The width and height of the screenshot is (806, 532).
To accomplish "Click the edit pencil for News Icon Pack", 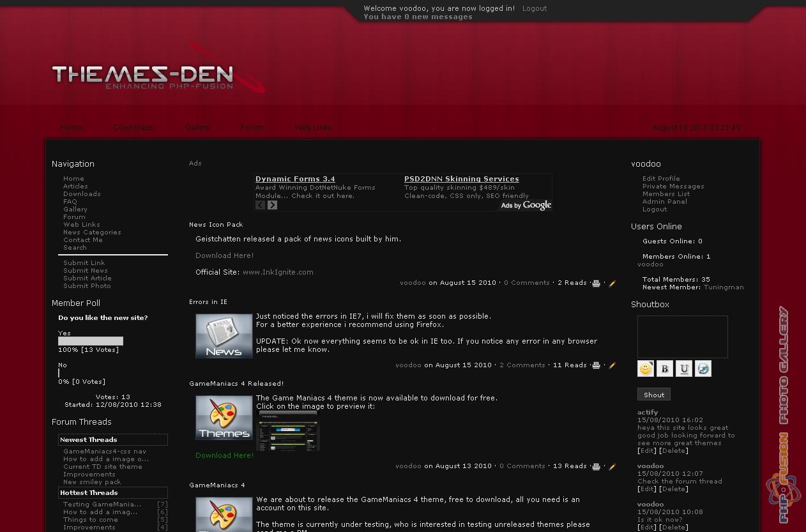I will click(612, 284).
